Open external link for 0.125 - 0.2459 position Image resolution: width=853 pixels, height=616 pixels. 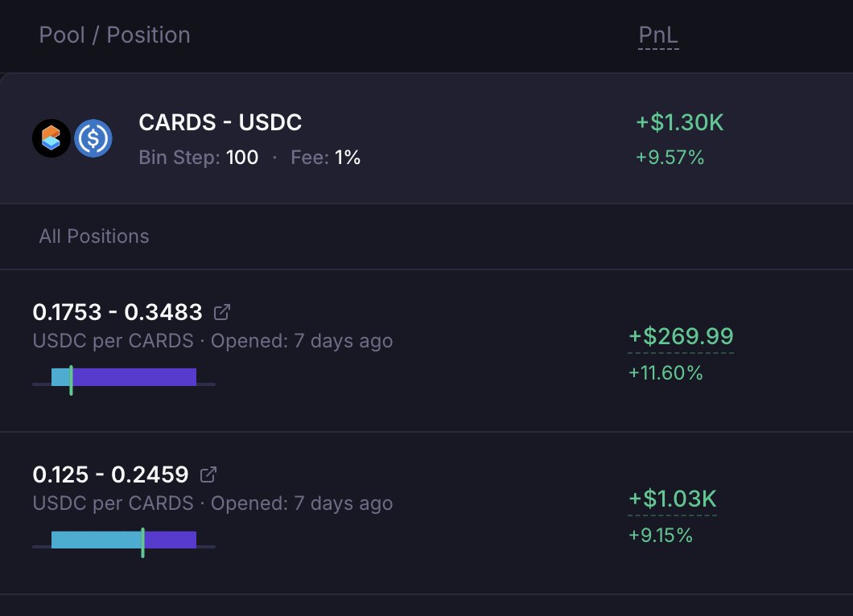208,474
